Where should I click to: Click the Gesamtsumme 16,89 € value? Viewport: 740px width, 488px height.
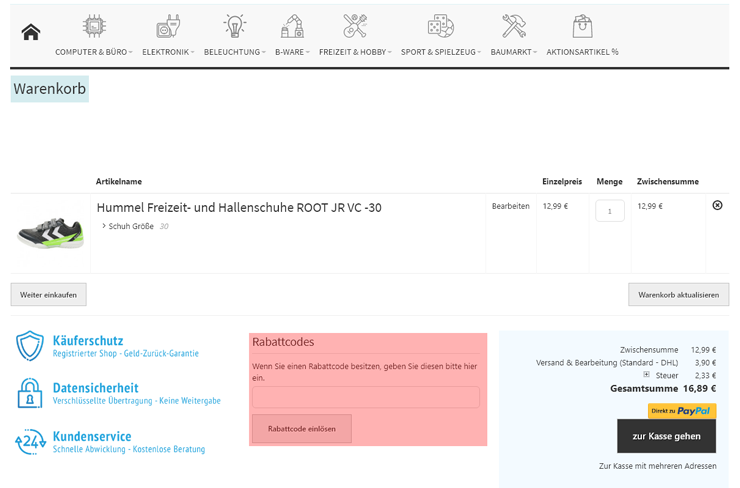coord(699,388)
